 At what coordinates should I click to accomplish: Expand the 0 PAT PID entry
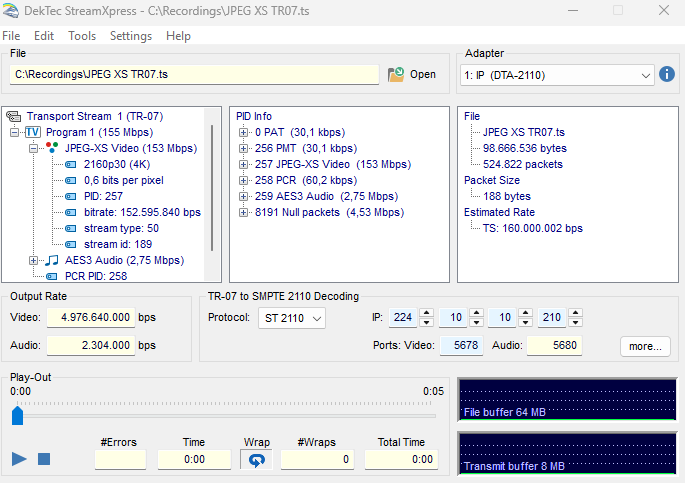coord(243,132)
